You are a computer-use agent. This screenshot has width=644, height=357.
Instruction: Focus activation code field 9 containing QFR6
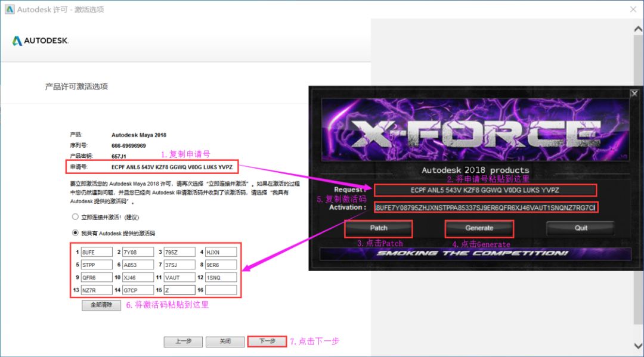(x=97, y=277)
